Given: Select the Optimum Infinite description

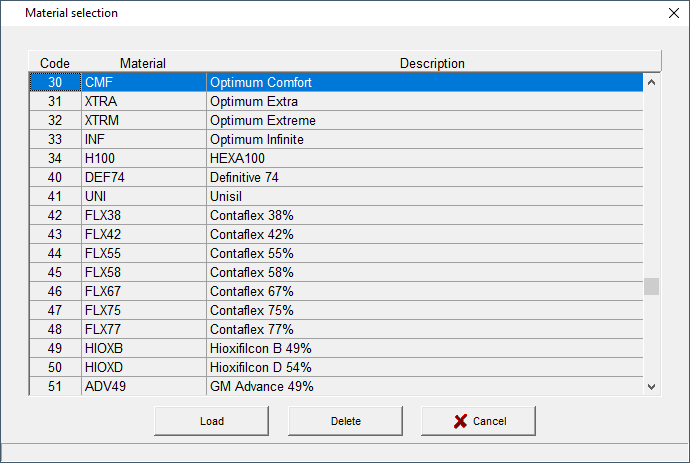Looking at the screenshot, I should pyautogui.click(x=425, y=139).
